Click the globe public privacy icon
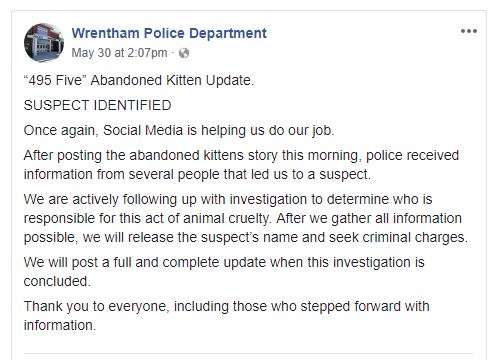The image size is (498, 360). pyautogui.click(x=184, y=53)
